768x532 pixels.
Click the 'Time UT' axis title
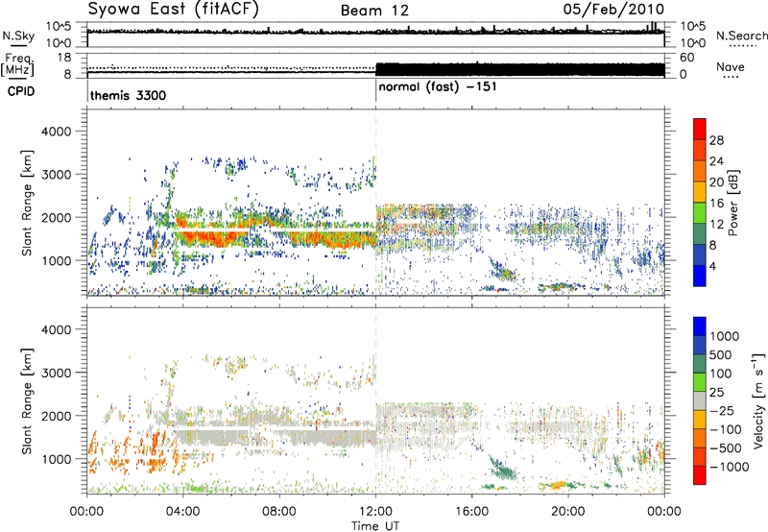tap(375, 526)
